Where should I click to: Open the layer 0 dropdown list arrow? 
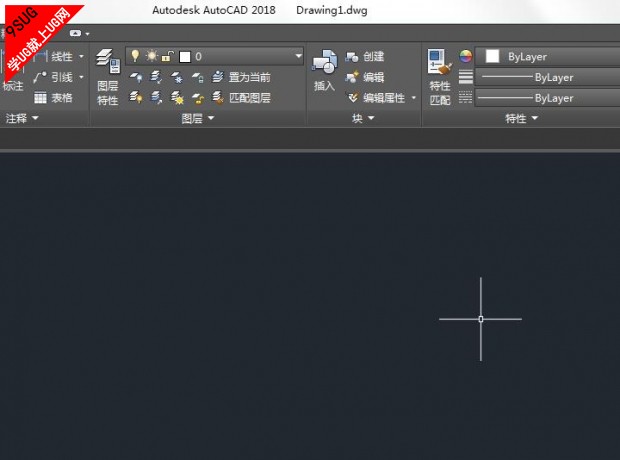pyautogui.click(x=299, y=56)
